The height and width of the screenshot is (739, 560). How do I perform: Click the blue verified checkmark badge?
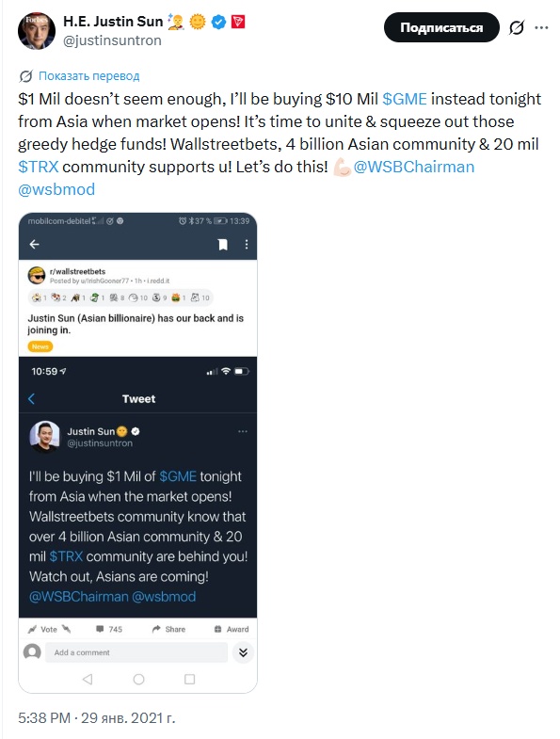tap(218, 22)
